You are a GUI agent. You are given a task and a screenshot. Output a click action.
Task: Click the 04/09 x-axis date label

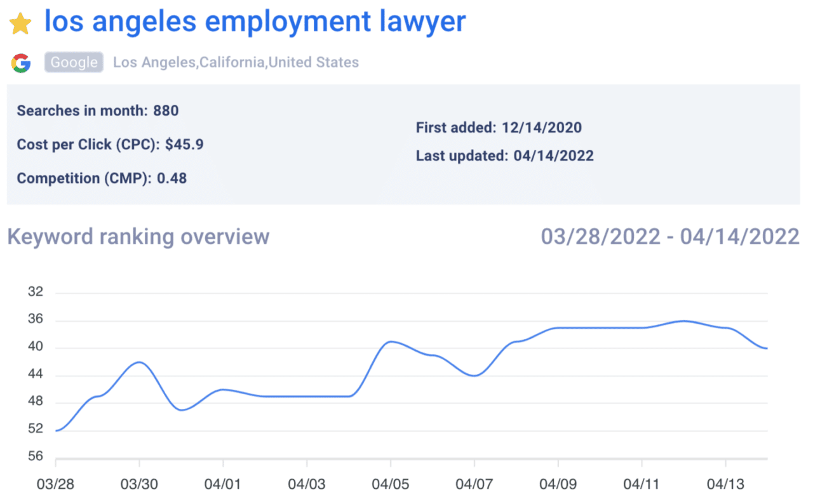(558, 484)
